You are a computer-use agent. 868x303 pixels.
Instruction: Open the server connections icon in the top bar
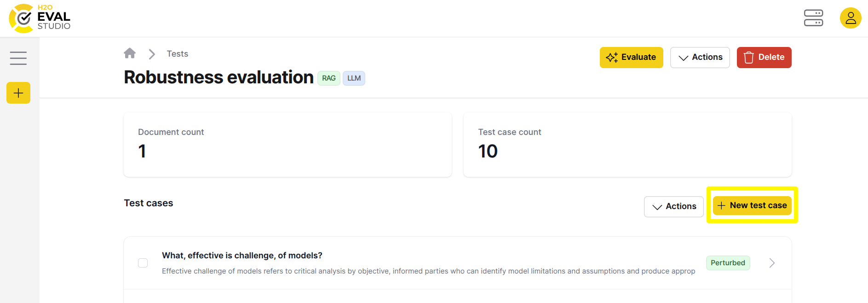(x=813, y=18)
